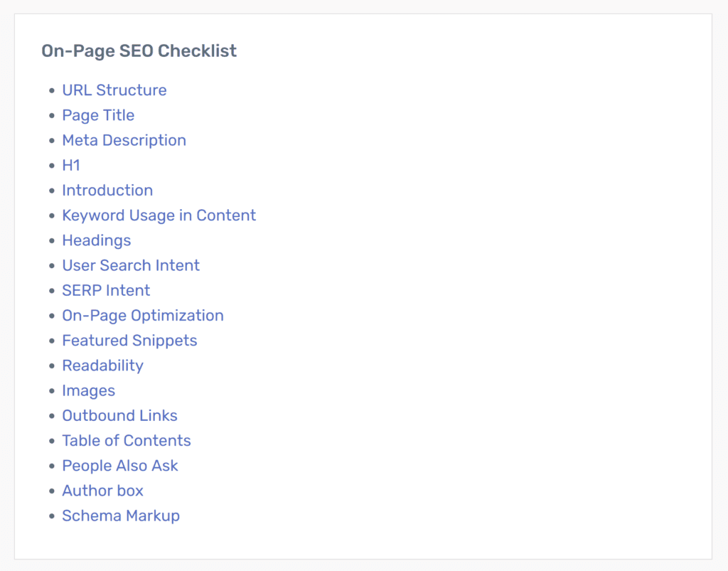Open the Outbound Links entry
The image size is (728, 571).
(119, 415)
